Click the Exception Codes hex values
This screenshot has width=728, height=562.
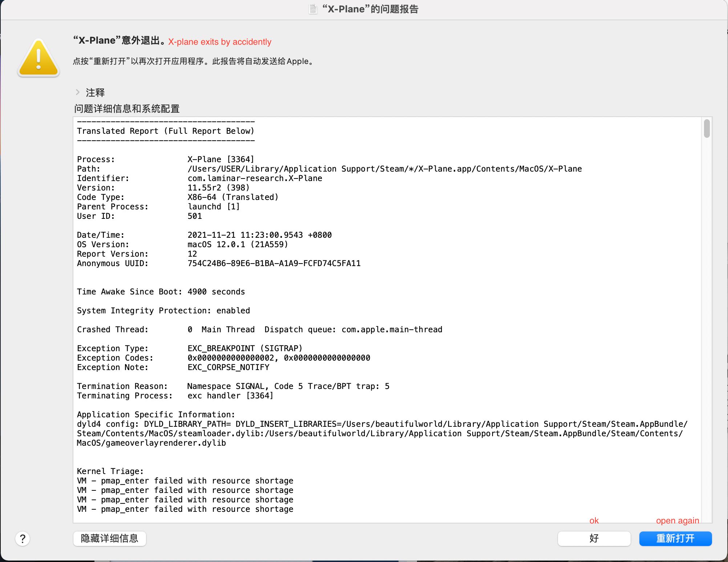(279, 358)
